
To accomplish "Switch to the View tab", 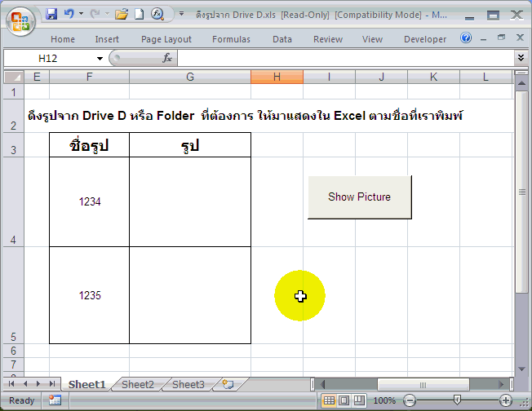I will (x=372, y=39).
